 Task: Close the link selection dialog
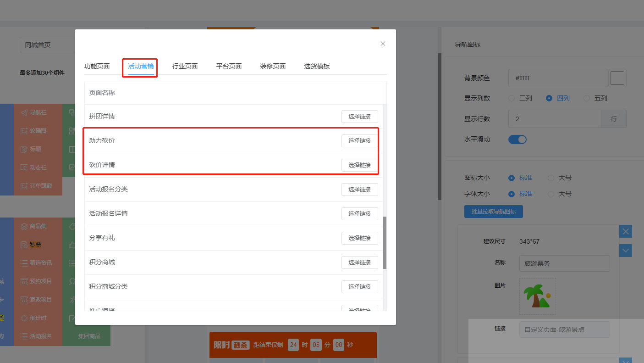point(383,44)
